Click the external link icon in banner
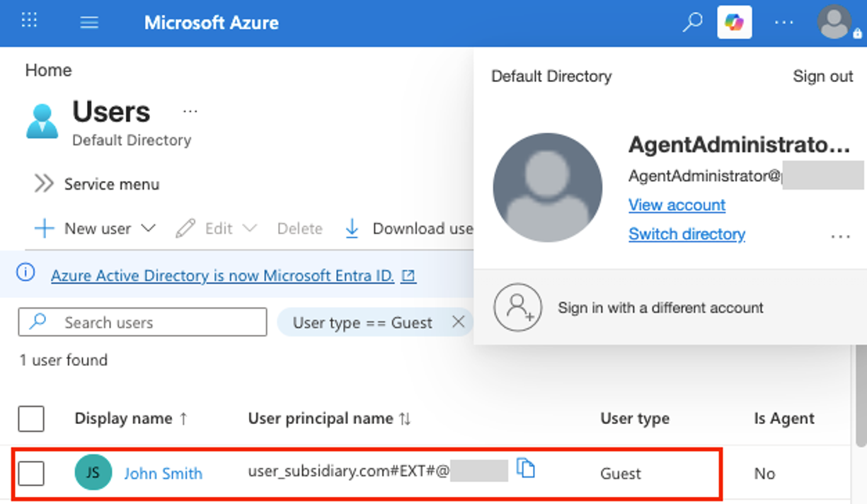The image size is (867, 504). click(408, 276)
